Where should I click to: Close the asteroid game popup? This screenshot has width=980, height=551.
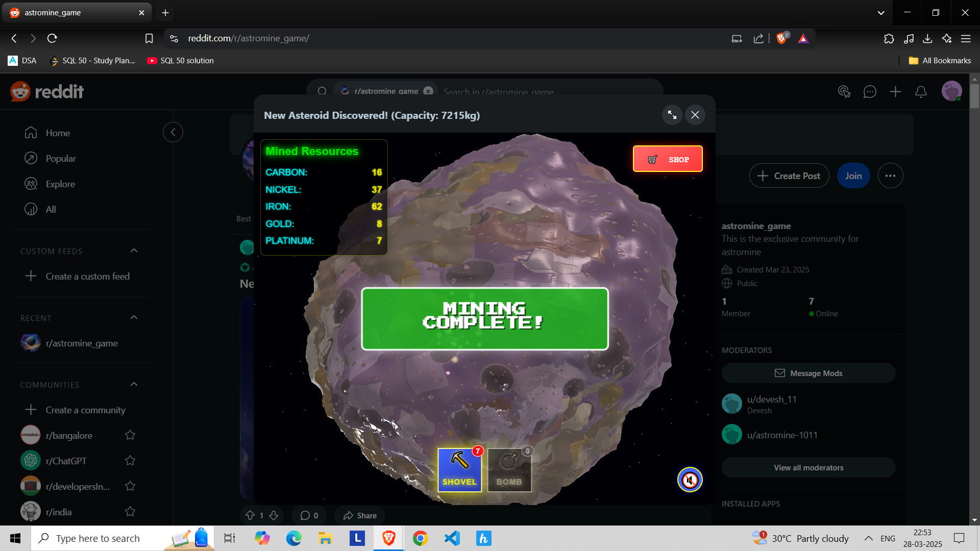point(695,115)
